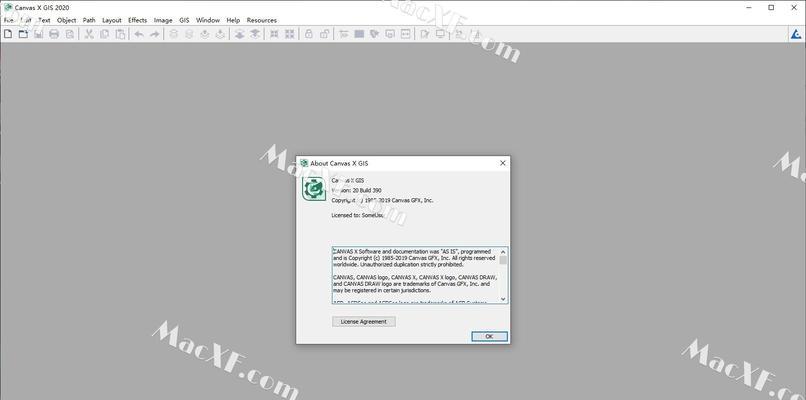Click the license text scrollbar down arrow

503,299
